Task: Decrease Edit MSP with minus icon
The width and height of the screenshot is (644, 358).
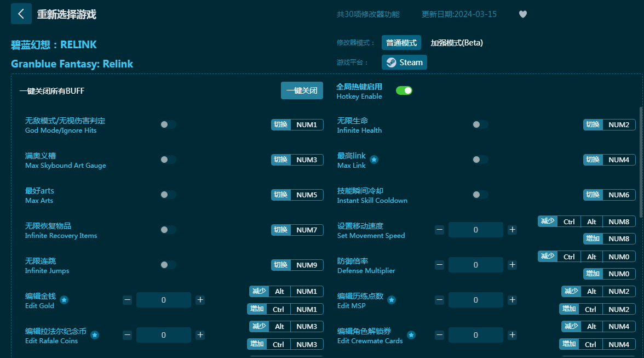Action: tap(439, 300)
